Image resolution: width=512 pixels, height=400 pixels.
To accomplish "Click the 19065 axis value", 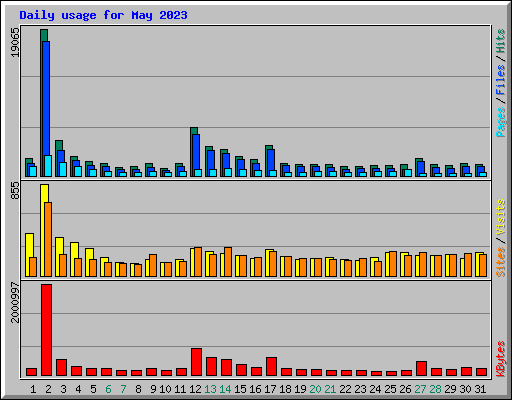I will [15, 42].
